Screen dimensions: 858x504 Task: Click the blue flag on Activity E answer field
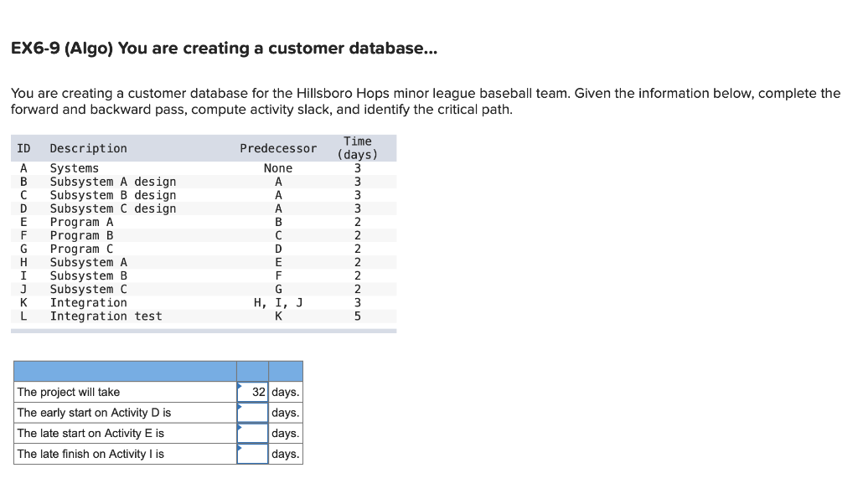pos(239,428)
